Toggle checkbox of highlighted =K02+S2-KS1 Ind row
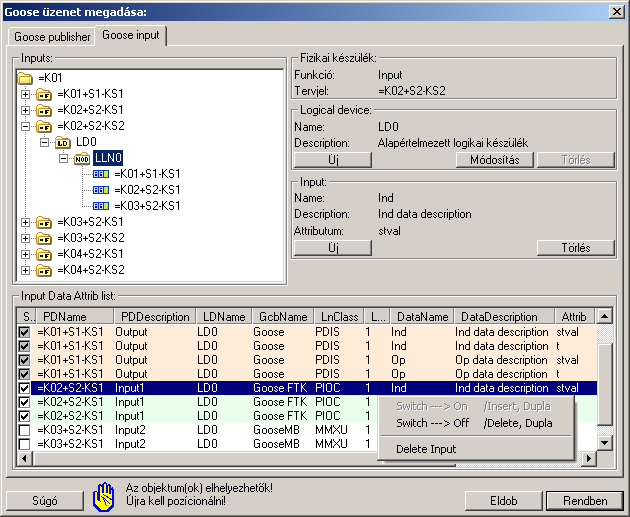 [25, 388]
